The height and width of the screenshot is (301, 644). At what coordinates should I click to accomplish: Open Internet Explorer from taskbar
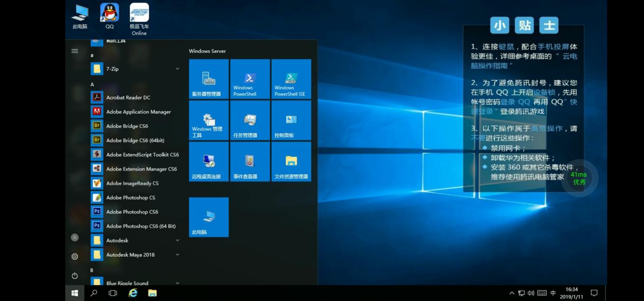[x=133, y=293]
